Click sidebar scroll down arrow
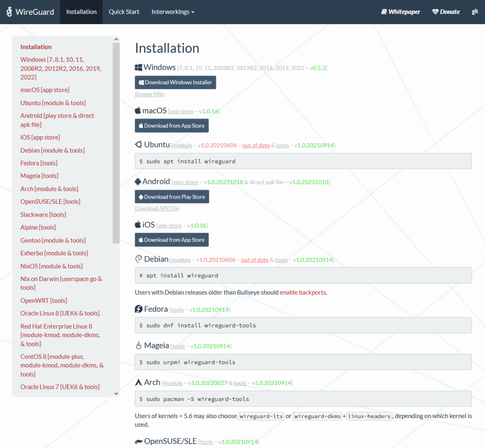 117,393
